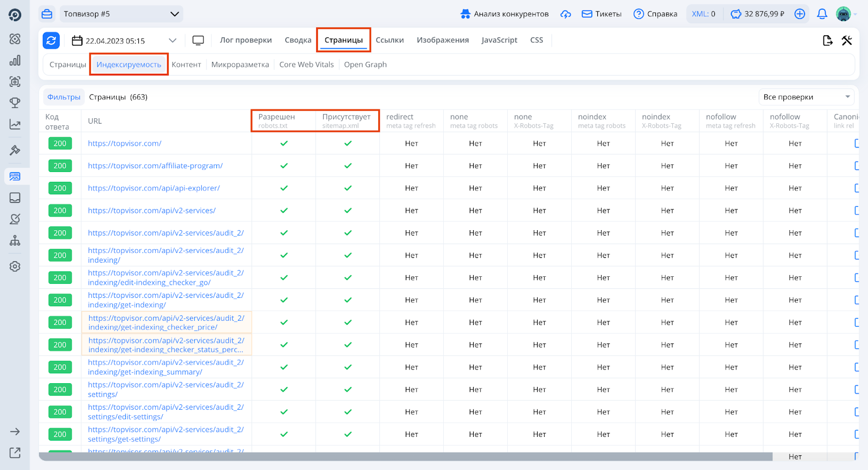
Task: Open the bar chart positions icon in sidebar
Action: pos(15,60)
